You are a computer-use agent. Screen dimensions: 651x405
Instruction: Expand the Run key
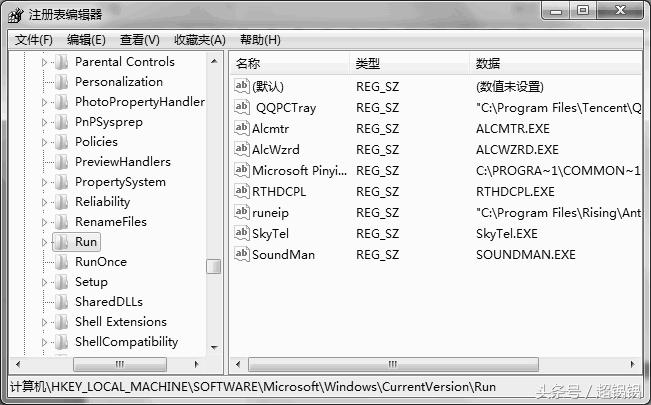44,242
